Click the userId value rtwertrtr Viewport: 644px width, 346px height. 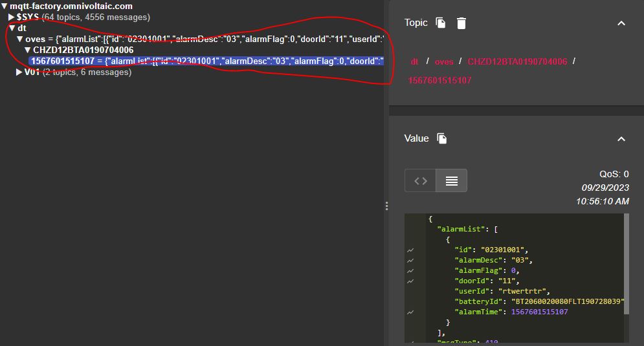pyautogui.click(x=522, y=291)
